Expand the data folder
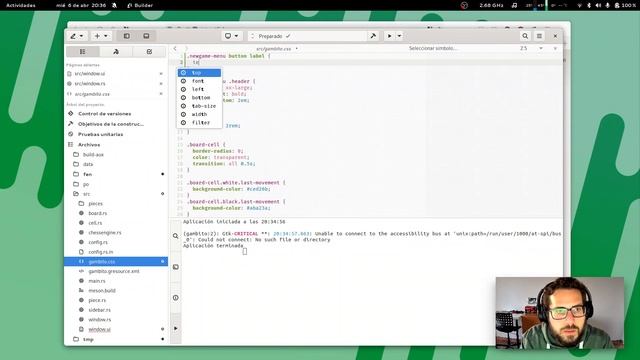640x360 pixels. (x=88, y=164)
